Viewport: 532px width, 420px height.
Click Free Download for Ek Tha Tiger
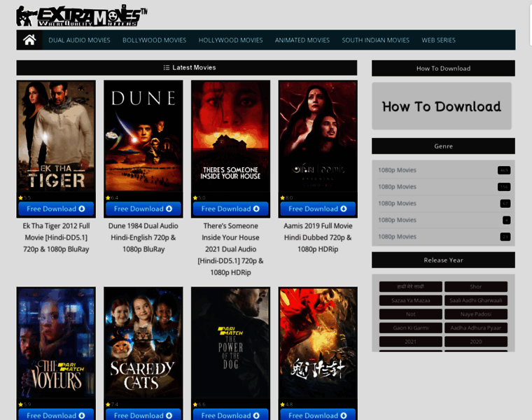56,209
